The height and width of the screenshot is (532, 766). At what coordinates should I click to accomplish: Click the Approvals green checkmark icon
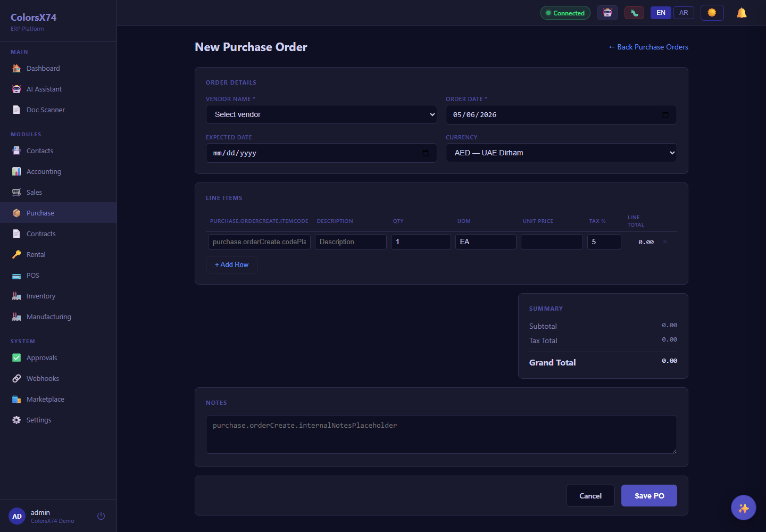click(16, 358)
